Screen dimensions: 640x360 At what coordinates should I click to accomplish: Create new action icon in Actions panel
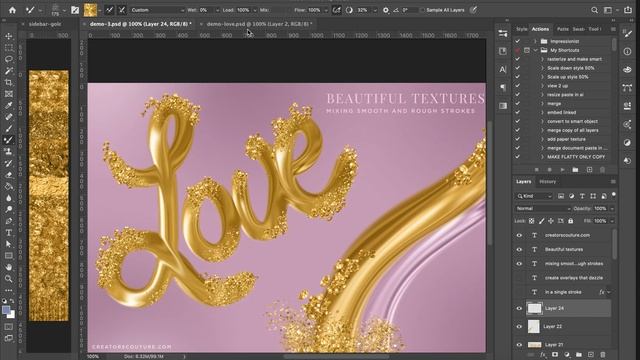click(589, 169)
